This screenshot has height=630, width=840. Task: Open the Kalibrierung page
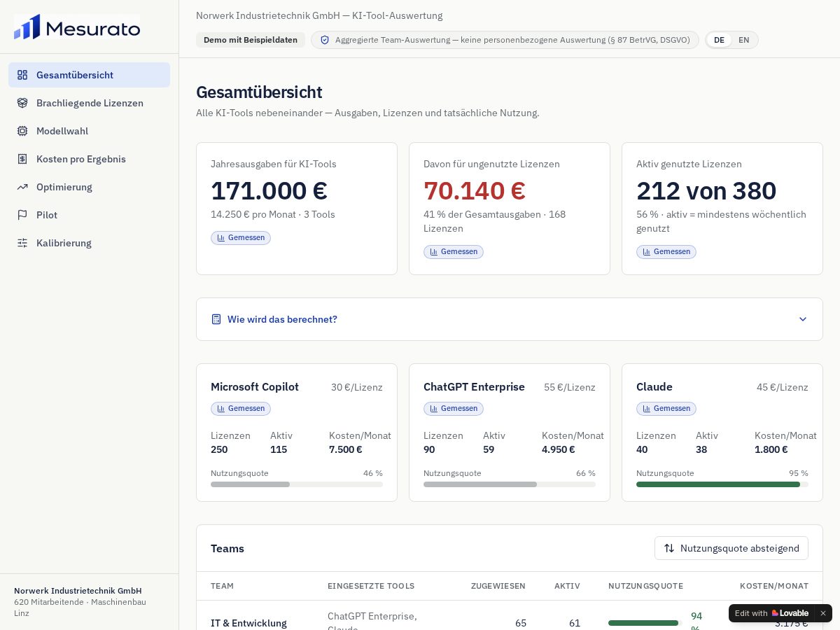pyautogui.click(x=89, y=243)
